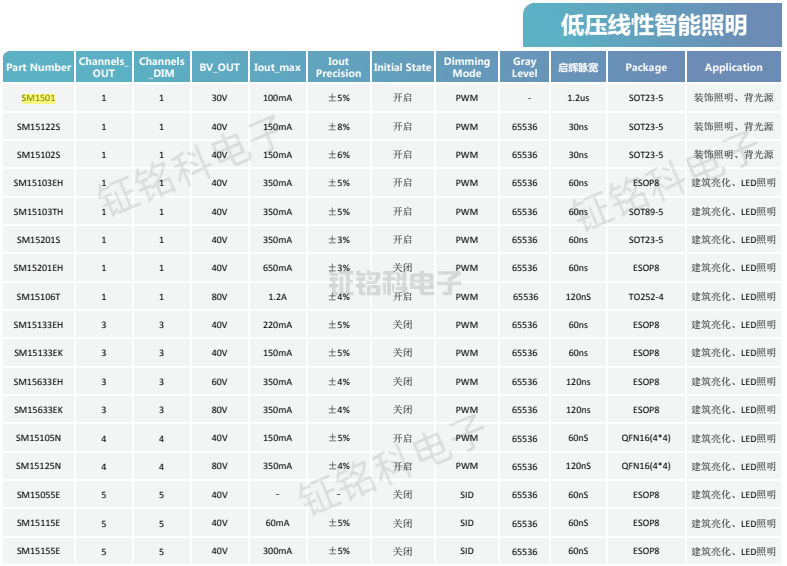Select the SM15122S part number cell
This screenshot has width=787, height=566.
coord(38,127)
